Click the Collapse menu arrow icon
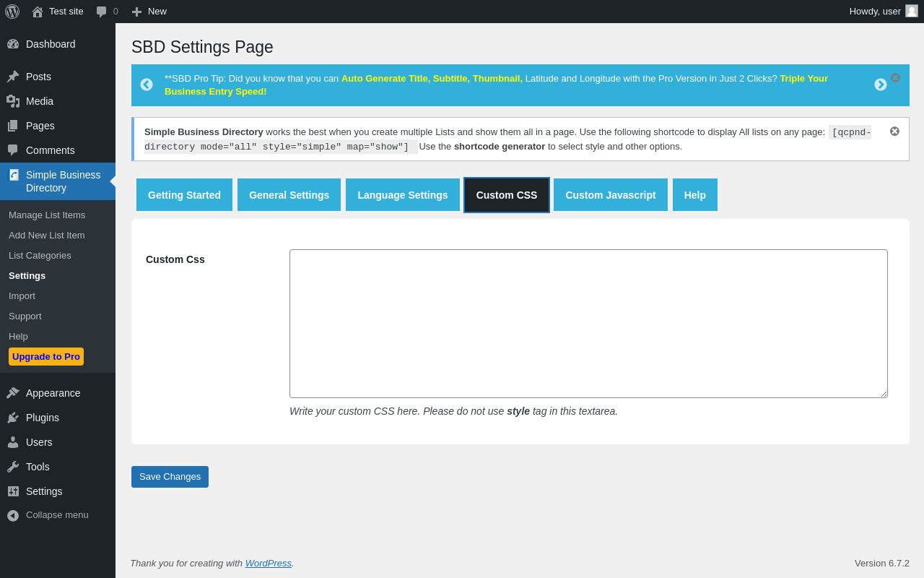Viewport: 924px width, 578px height. [13, 515]
